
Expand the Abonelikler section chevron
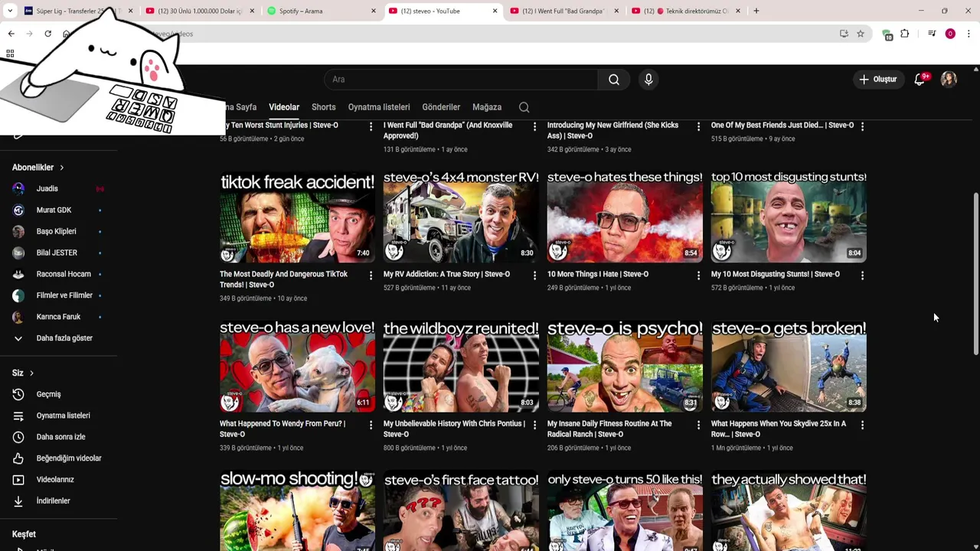[x=61, y=168]
